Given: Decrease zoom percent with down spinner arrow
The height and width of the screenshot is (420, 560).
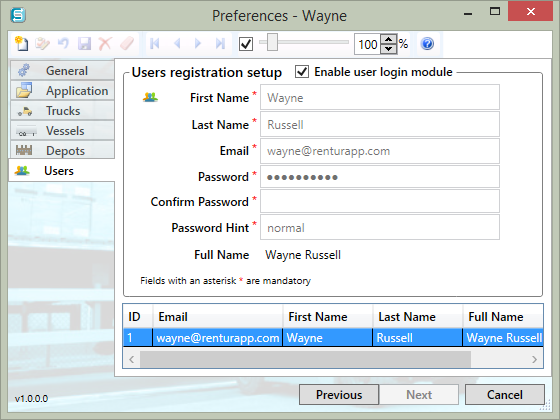Looking at the screenshot, I should (x=389, y=49).
